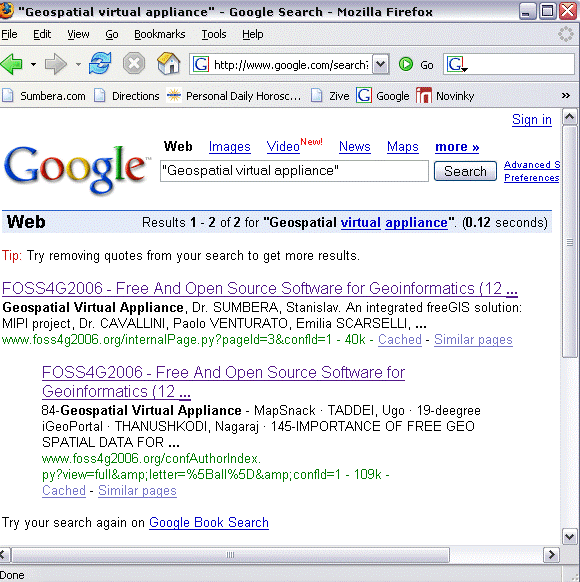Open the Bookmarks menu
Viewport: 580px width, 582px height.
(x=160, y=34)
